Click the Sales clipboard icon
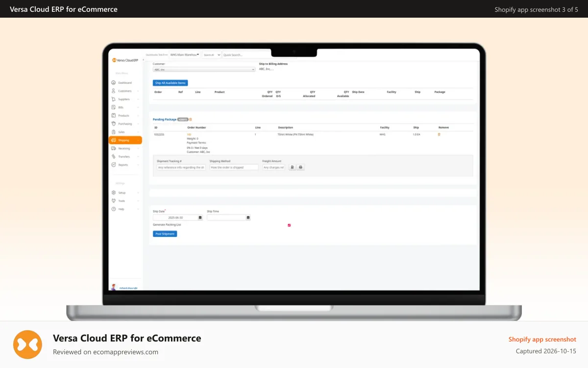This screenshot has height=368, width=588. 114,132
